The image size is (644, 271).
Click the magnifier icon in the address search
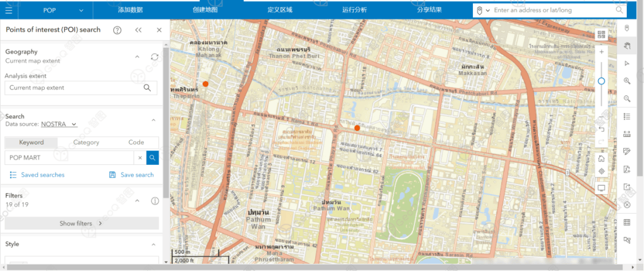[620, 10]
